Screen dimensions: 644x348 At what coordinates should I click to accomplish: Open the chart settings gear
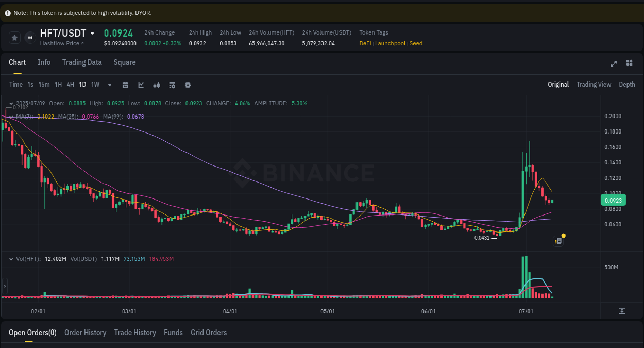click(188, 85)
